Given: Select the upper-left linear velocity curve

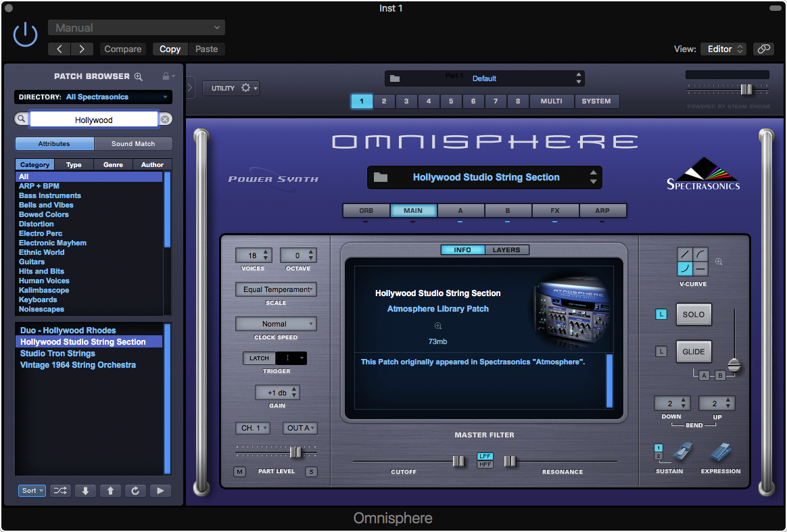Looking at the screenshot, I should tap(685, 254).
